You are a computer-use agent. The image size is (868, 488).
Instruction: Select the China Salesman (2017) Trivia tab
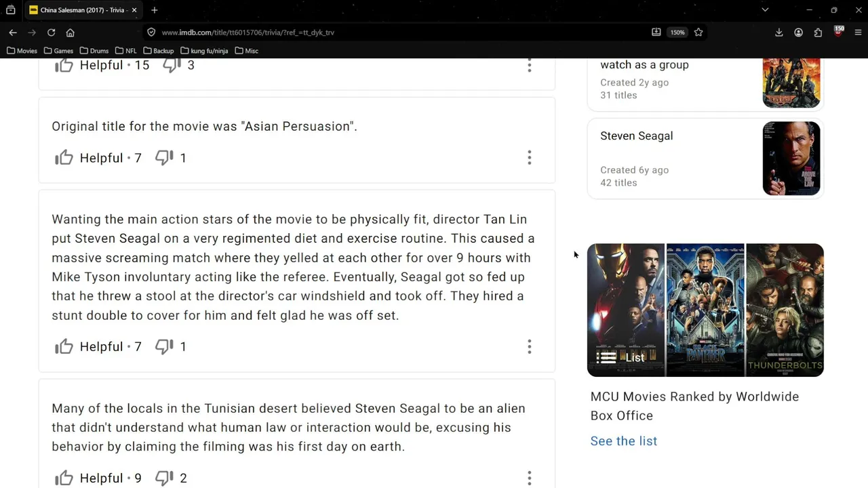(83, 10)
